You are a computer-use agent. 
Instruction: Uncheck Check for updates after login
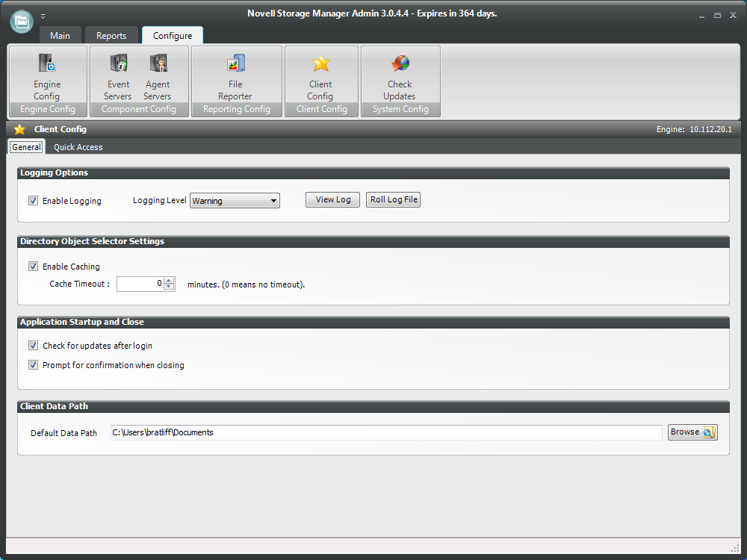(33, 345)
